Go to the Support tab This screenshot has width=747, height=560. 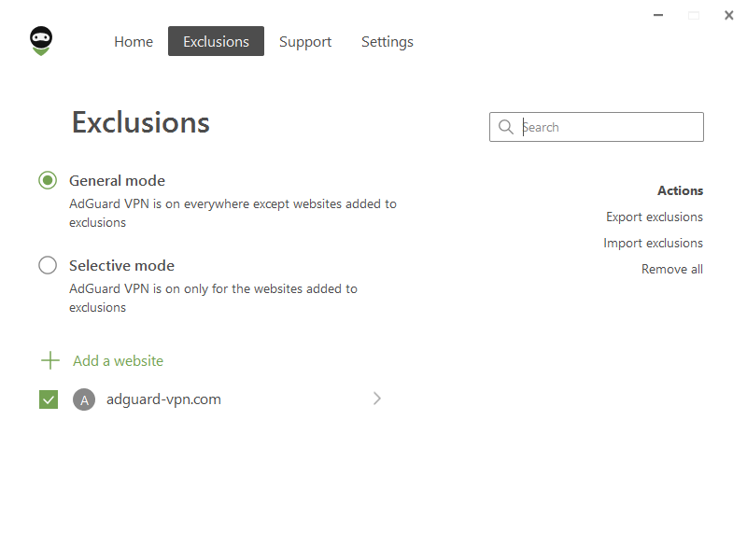click(x=305, y=41)
